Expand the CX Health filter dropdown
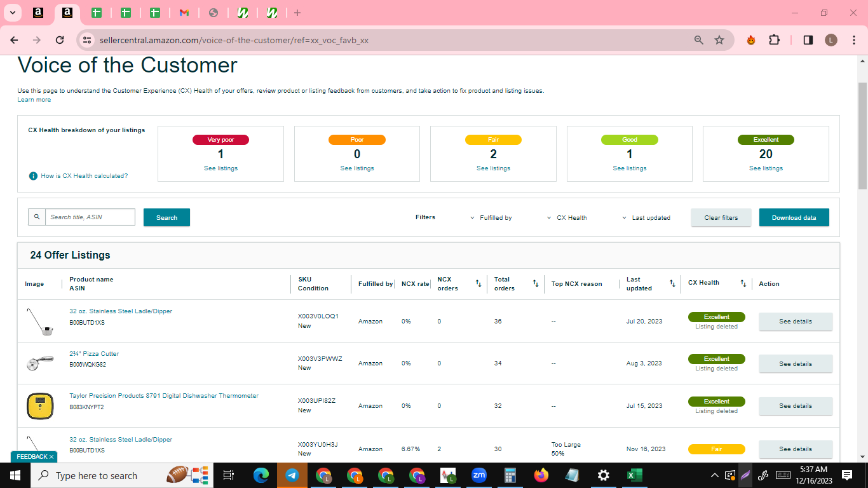 [567, 217]
